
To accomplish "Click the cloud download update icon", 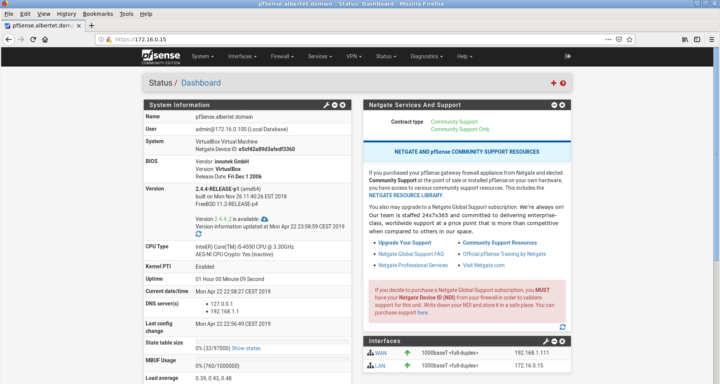I will point(264,219).
